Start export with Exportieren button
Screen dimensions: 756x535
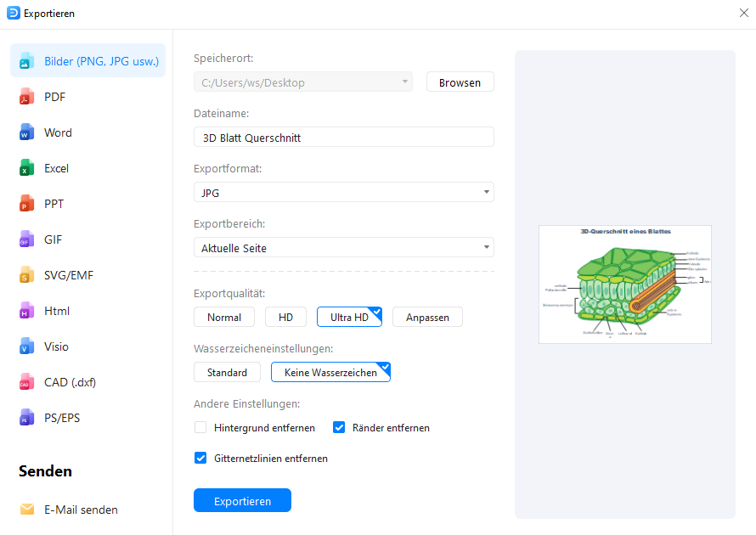coord(242,500)
